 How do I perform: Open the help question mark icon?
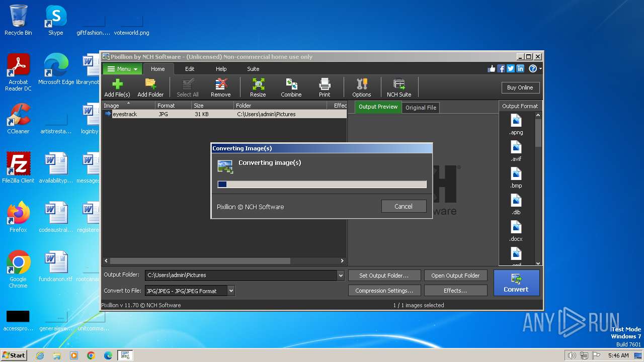[x=533, y=69]
